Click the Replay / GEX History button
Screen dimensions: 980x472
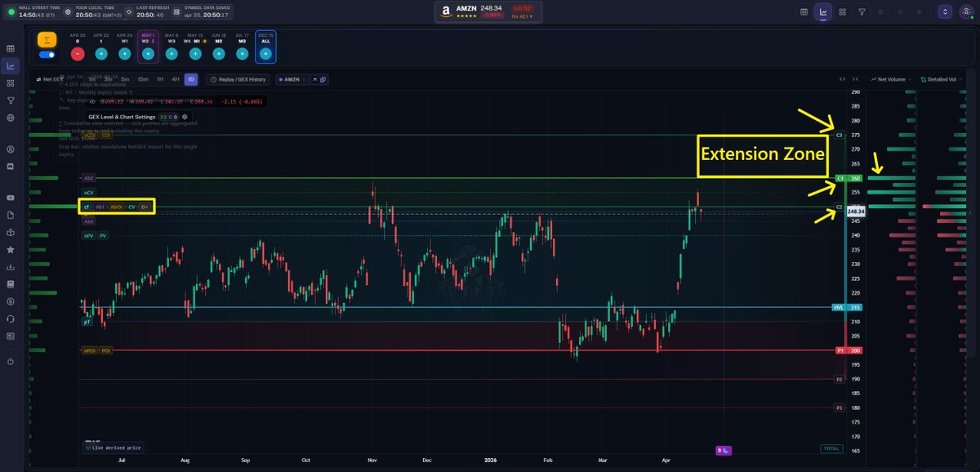(x=238, y=79)
